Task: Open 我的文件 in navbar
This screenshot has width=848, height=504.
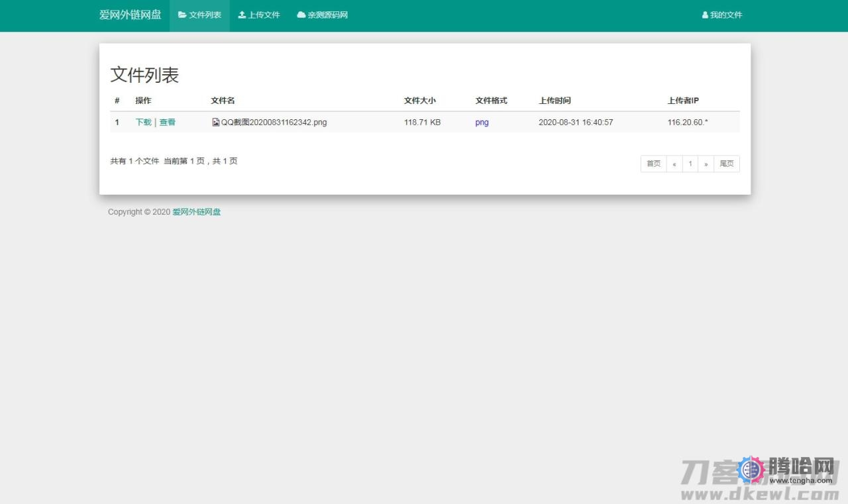Action: (722, 15)
